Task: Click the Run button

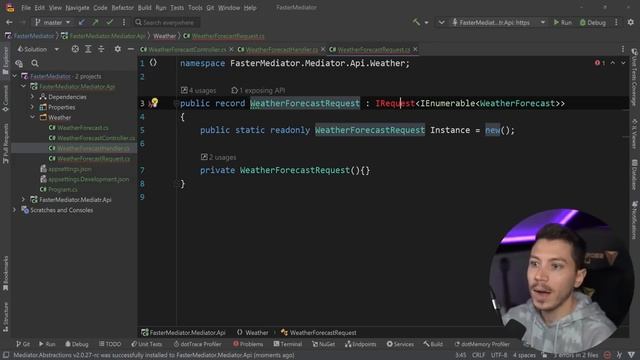Action: pyautogui.click(x=562, y=22)
